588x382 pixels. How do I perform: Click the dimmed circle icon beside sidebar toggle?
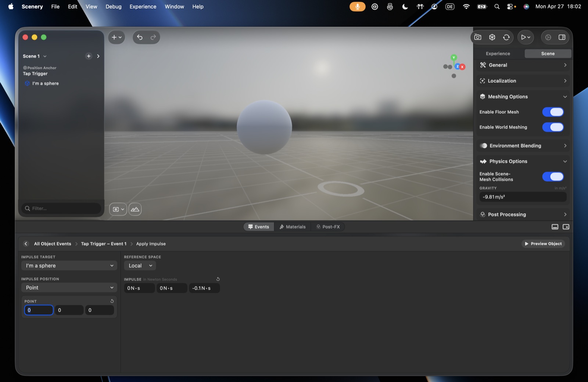548,37
